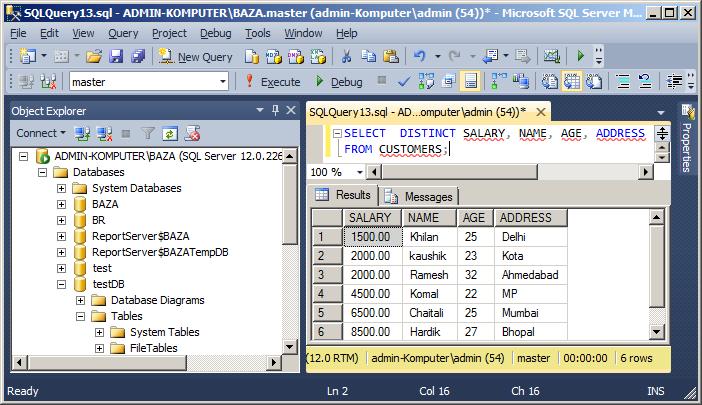This screenshot has height=405, width=702.
Task: Click the New Project toolbar icon
Action: tap(28, 56)
